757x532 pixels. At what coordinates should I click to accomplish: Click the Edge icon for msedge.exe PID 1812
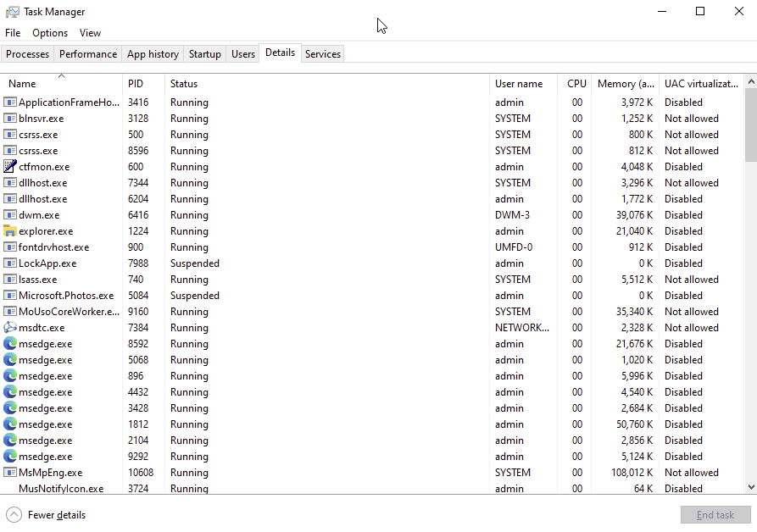tap(9, 424)
